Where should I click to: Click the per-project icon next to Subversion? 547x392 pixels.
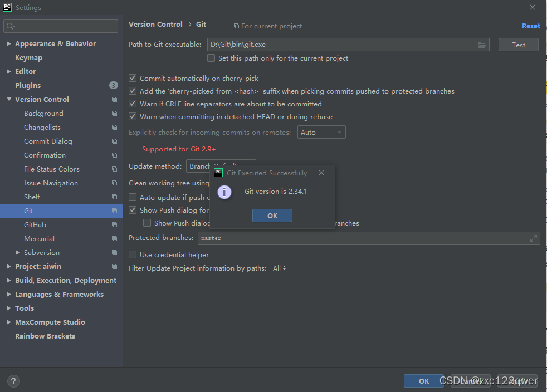(114, 252)
